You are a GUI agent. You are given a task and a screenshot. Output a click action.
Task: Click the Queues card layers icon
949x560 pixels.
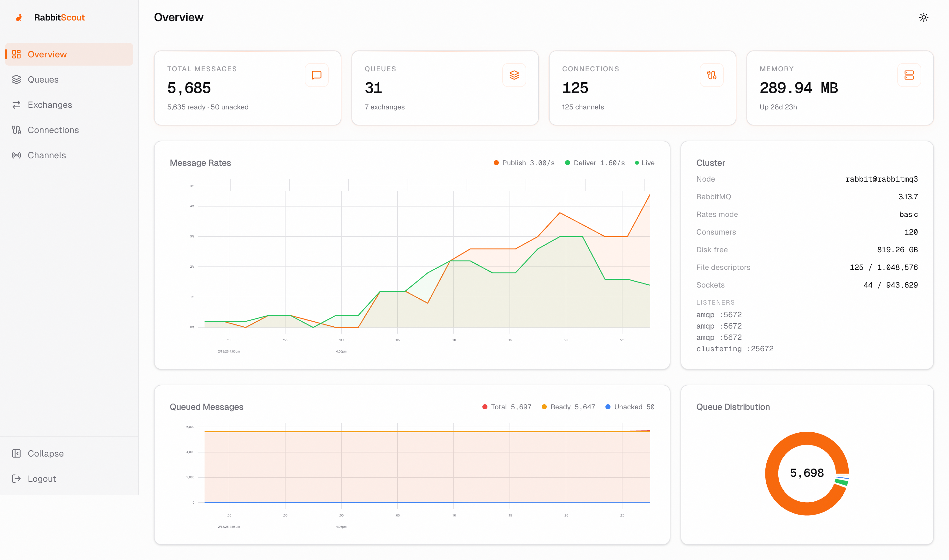pos(514,75)
